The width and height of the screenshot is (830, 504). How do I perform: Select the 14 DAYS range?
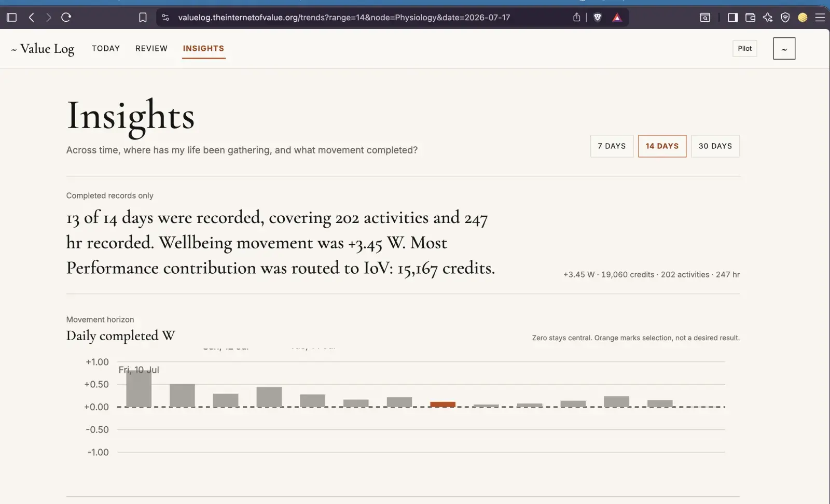pos(662,146)
